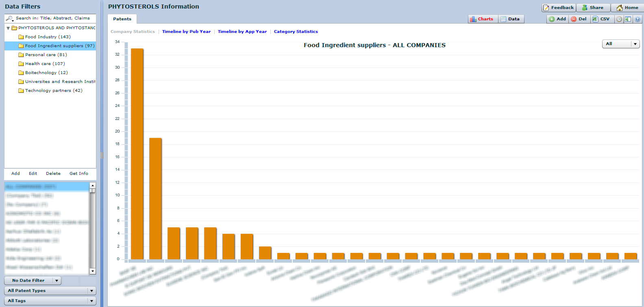Open Timeline by Pub Year chart

pos(186,32)
